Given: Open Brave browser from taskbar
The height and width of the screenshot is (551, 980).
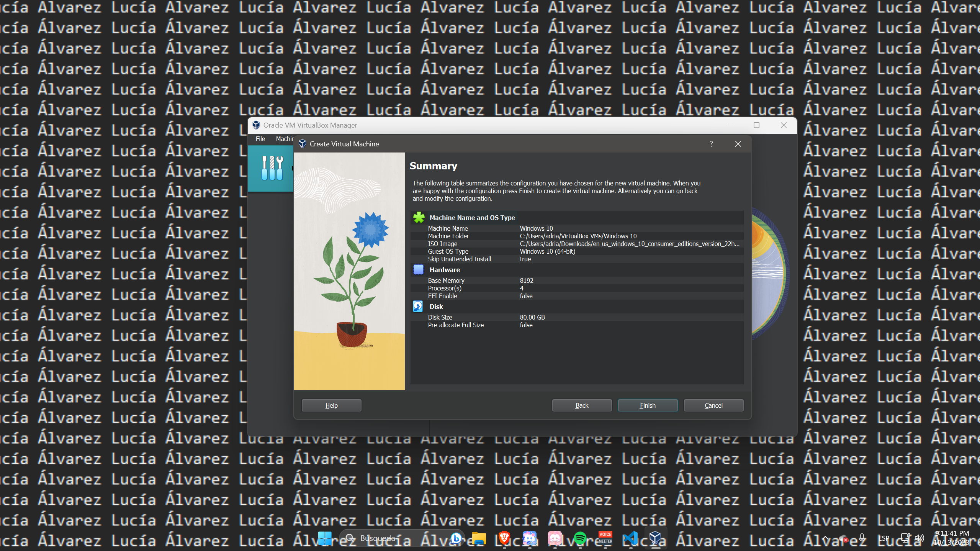Looking at the screenshot, I should pos(504,538).
